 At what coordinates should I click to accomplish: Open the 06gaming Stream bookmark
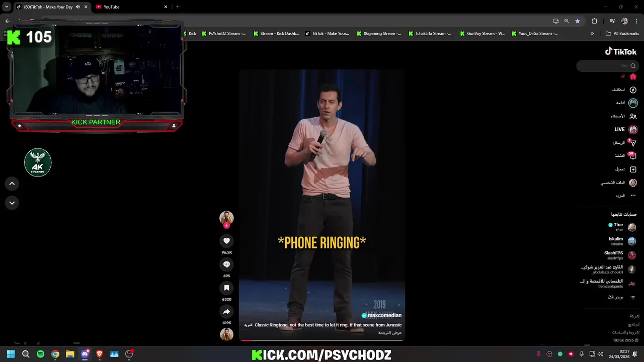point(379,34)
